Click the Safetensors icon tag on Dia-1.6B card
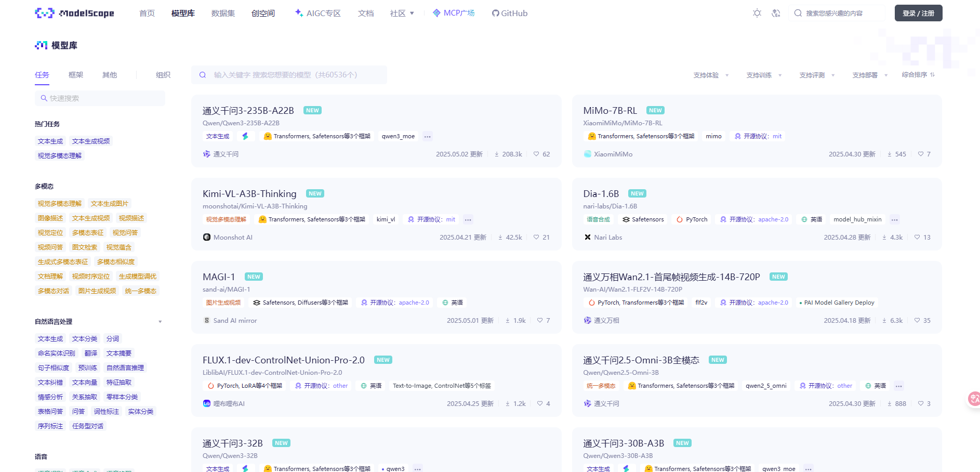The width and height of the screenshot is (980, 472). [x=643, y=219]
